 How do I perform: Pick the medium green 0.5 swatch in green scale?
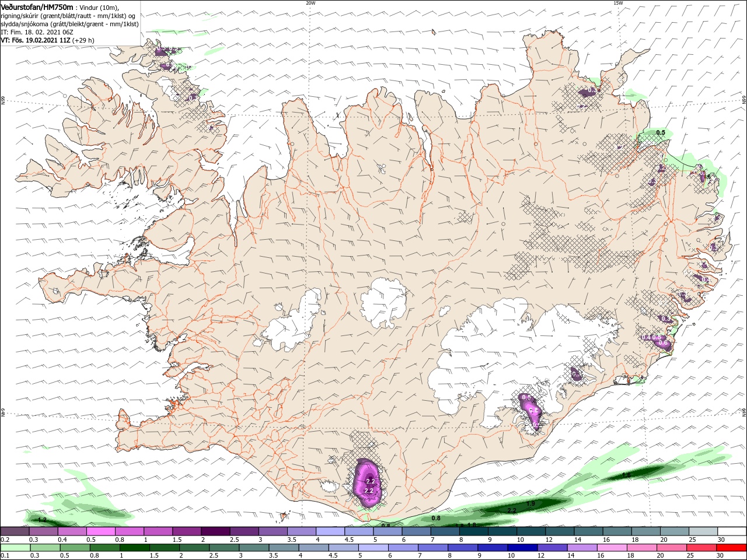[75, 548]
